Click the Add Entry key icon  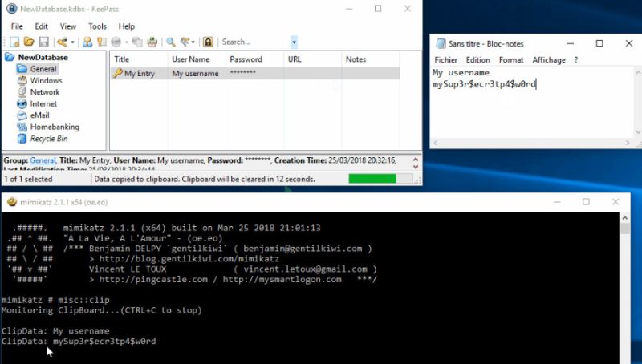point(63,42)
